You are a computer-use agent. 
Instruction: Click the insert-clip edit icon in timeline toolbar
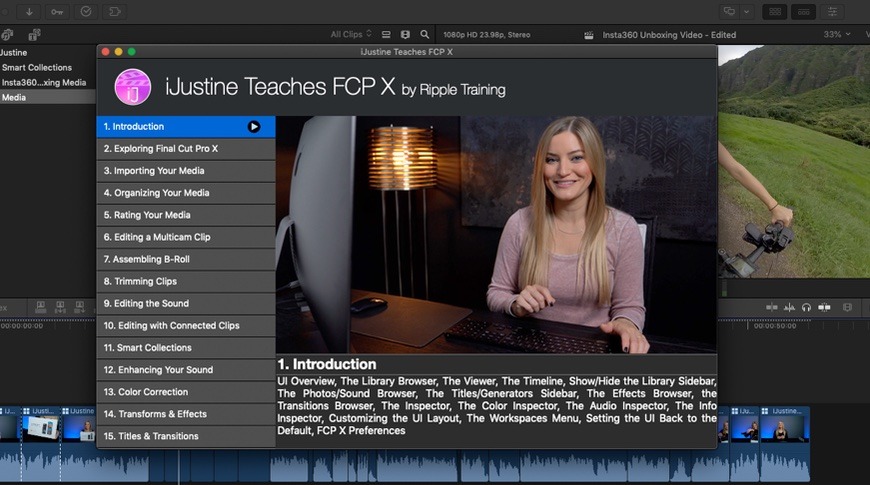click(60, 307)
